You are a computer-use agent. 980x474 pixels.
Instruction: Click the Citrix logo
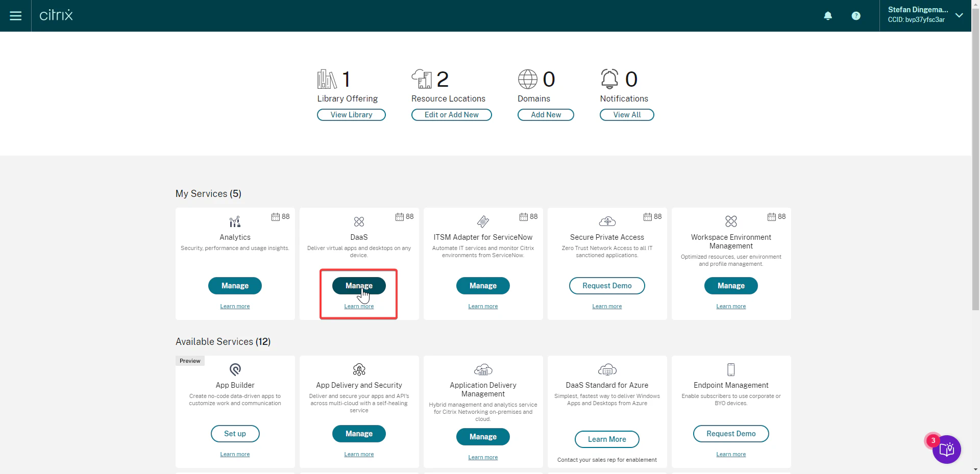click(56, 15)
